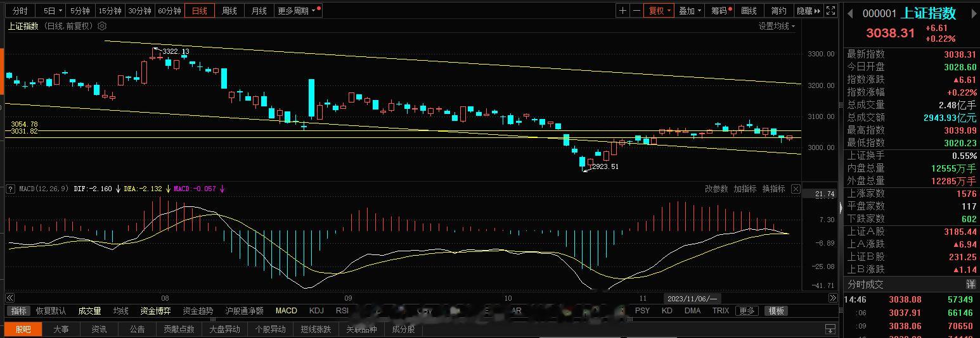Open 设置均线 moving average dropdown

tap(777, 26)
